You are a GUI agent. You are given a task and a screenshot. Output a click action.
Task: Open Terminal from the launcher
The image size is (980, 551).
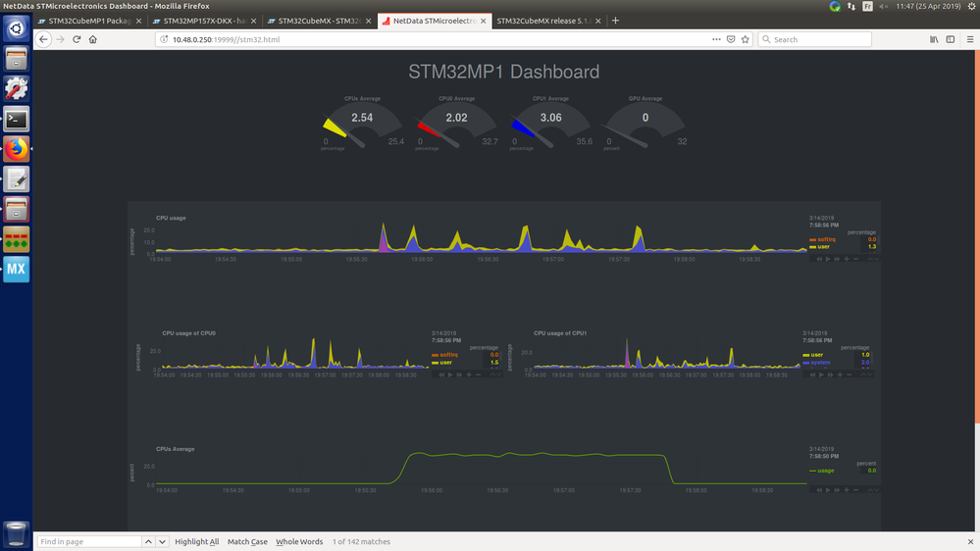pyautogui.click(x=17, y=119)
